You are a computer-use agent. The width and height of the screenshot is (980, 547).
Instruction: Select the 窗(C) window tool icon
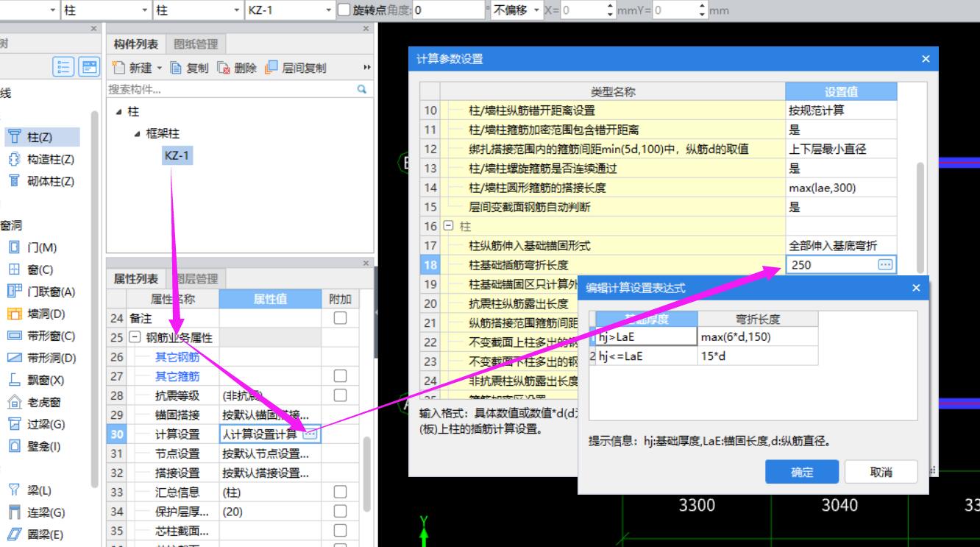[x=15, y=269]
